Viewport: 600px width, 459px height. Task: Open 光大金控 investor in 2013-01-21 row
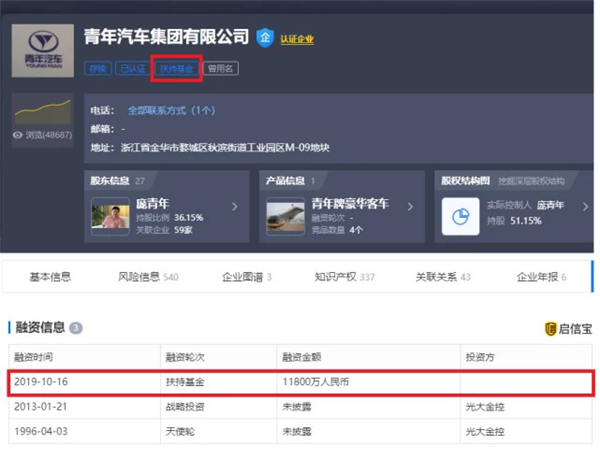pos(485,407)
